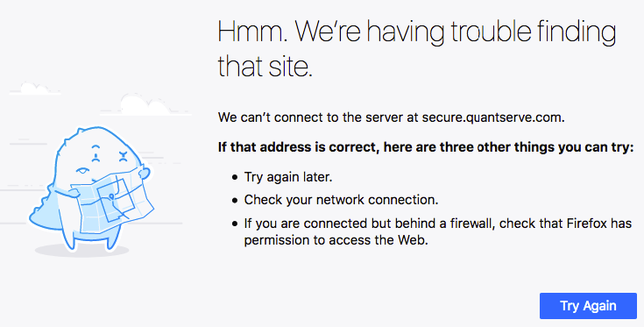
Task: Click the heading text 'Hmm. We're having trouble'
Action: pyautogui.click(x=373, y=32)
